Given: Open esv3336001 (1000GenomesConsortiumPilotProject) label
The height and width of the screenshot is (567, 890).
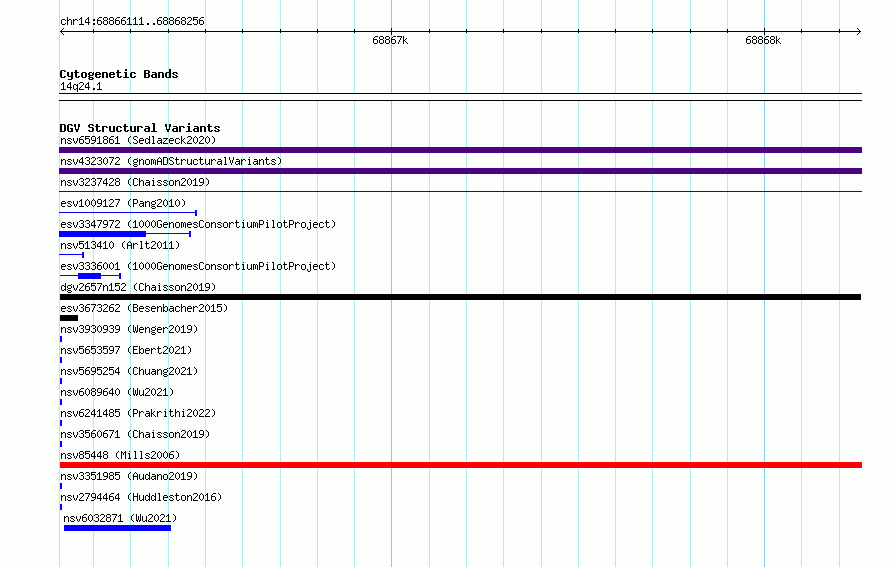Looking at the screenshot, I should click(198, 266).
